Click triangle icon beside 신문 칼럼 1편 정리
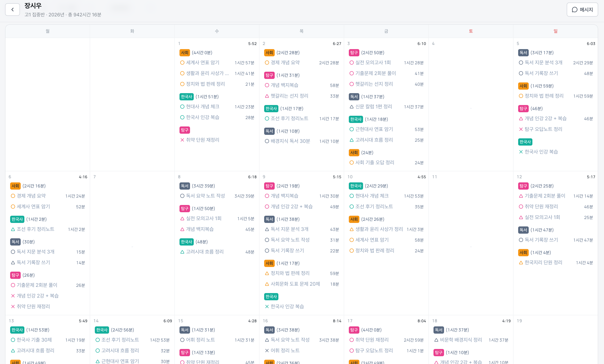 [x=351, y=107]
